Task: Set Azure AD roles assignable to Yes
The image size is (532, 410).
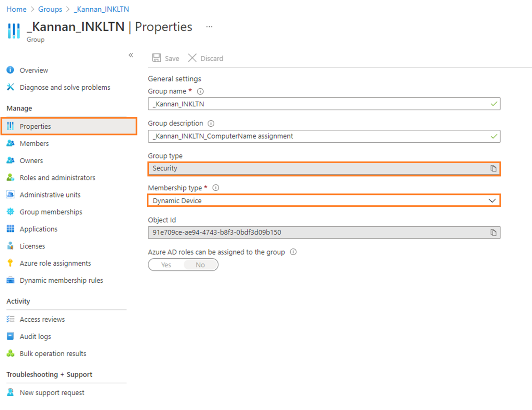Action: (165, 265)
